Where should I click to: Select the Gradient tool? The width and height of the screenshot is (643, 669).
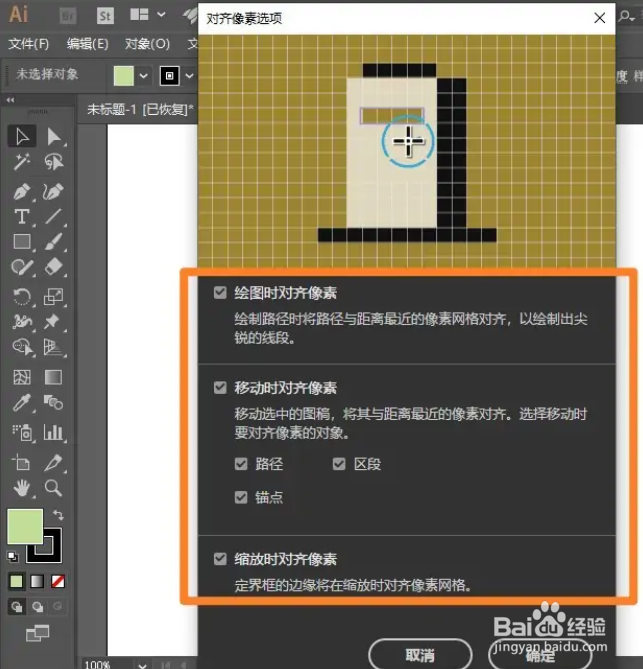(x=53, y=377)
